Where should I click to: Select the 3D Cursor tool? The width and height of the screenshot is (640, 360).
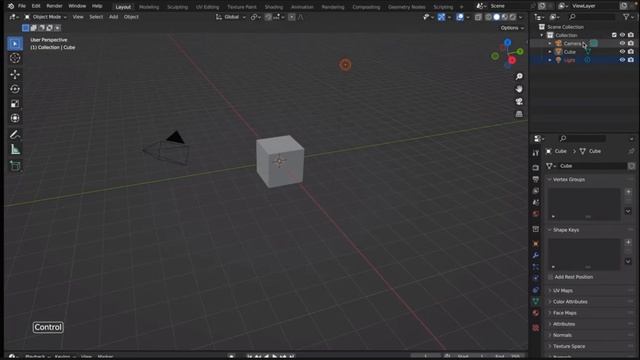click(15, 58)
